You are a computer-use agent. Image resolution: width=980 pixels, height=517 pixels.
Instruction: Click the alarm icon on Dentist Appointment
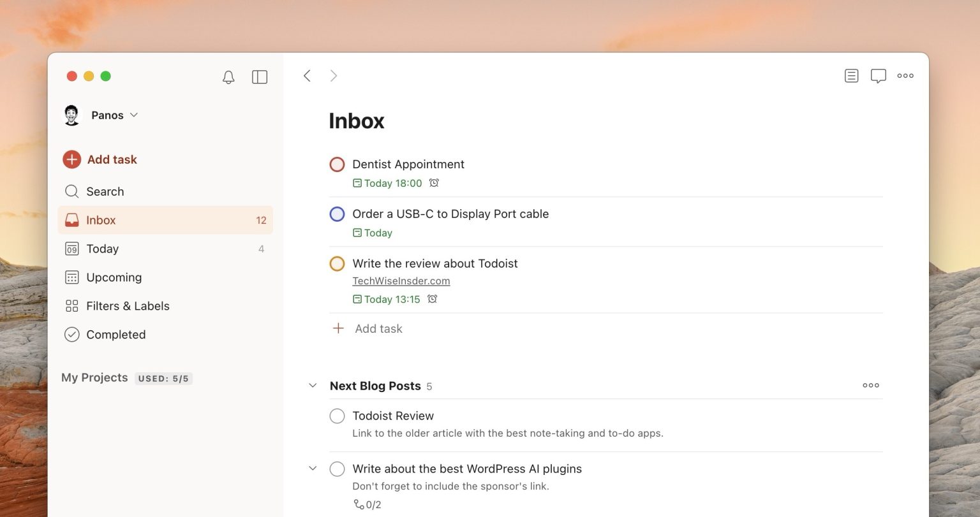coord(434,183)
